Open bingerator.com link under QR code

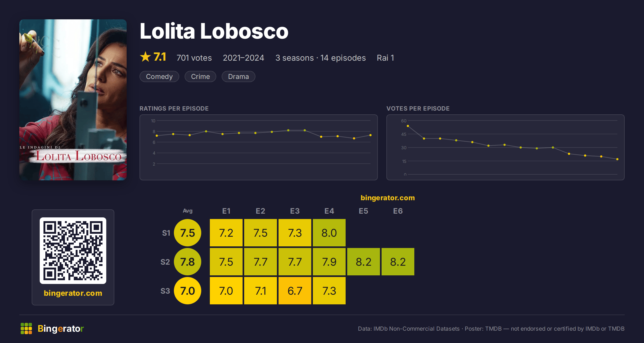point(73,293)
